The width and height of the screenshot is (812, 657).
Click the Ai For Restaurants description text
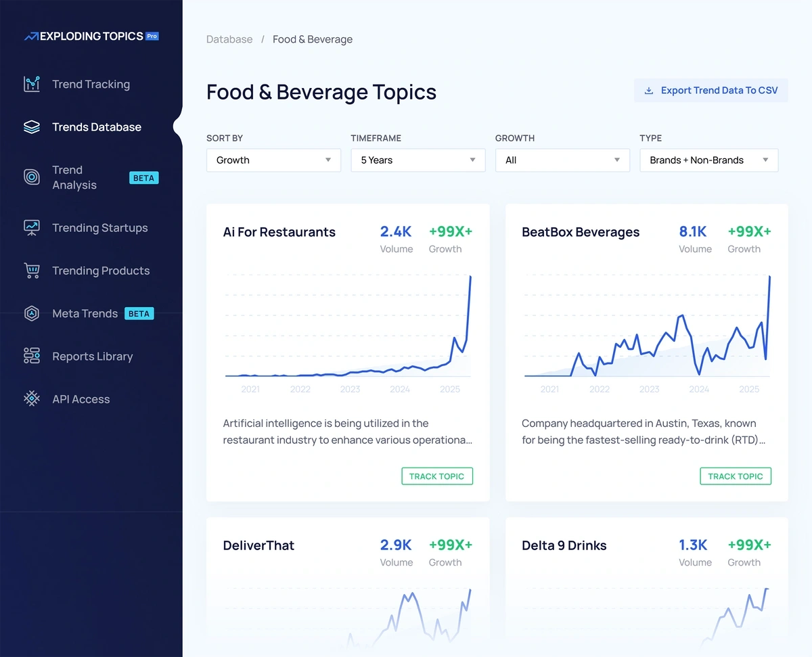[x=348, y=432]
